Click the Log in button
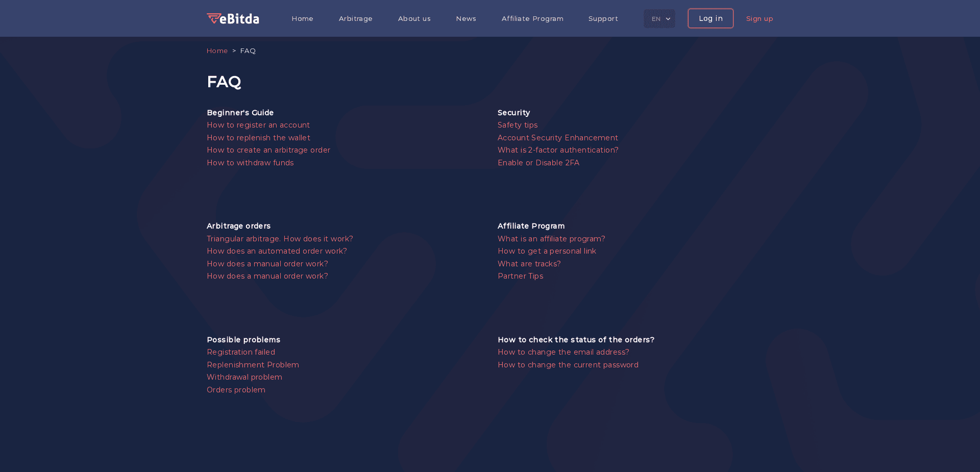The width and height of the screenshot is (980, 472). point(710,18)
